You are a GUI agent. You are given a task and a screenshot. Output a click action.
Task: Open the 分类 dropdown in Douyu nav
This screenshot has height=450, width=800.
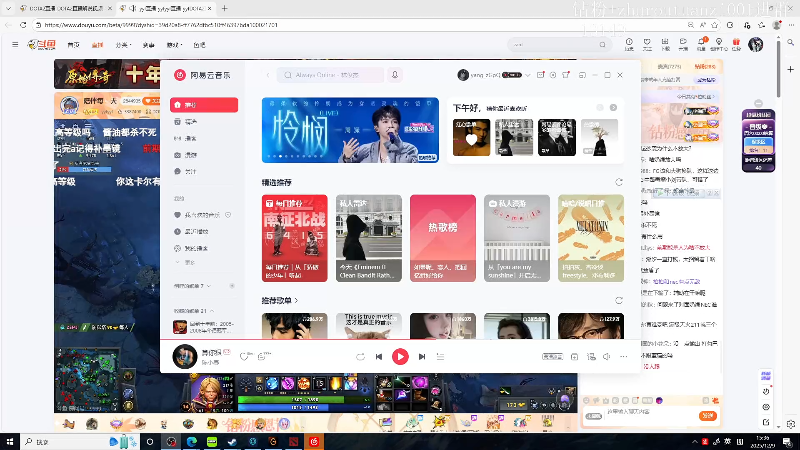123,45
